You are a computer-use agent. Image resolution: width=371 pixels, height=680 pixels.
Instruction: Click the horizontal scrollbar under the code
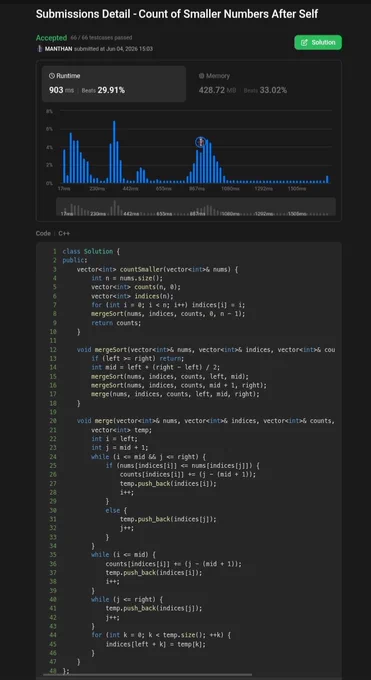tap(148, 675)
